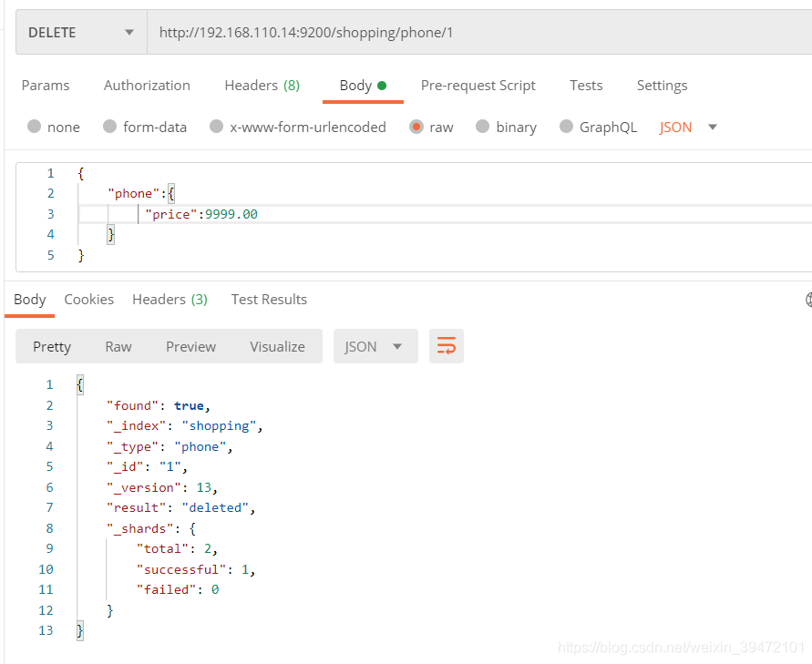
Task: Click the "_type": "phone" response line
Action: point(170,446)
